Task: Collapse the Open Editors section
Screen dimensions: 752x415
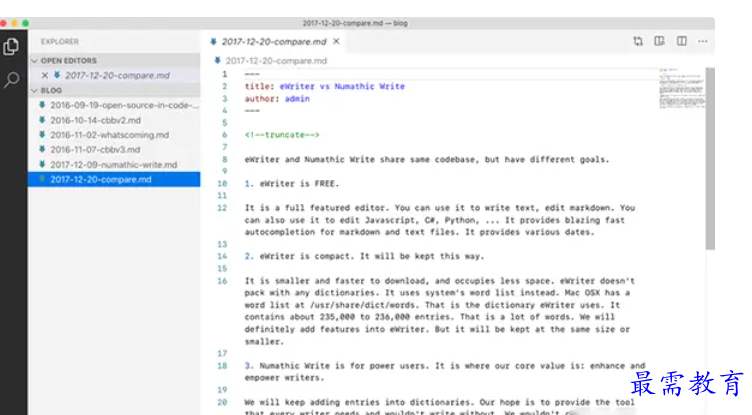Action: click(114, 60)
